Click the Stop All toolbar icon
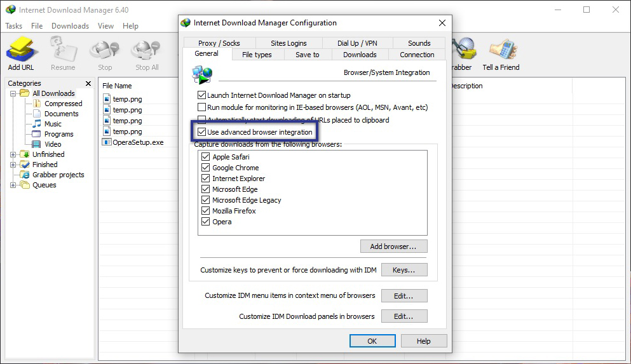This screenshot has width=631, height=364. coord(146,51)
